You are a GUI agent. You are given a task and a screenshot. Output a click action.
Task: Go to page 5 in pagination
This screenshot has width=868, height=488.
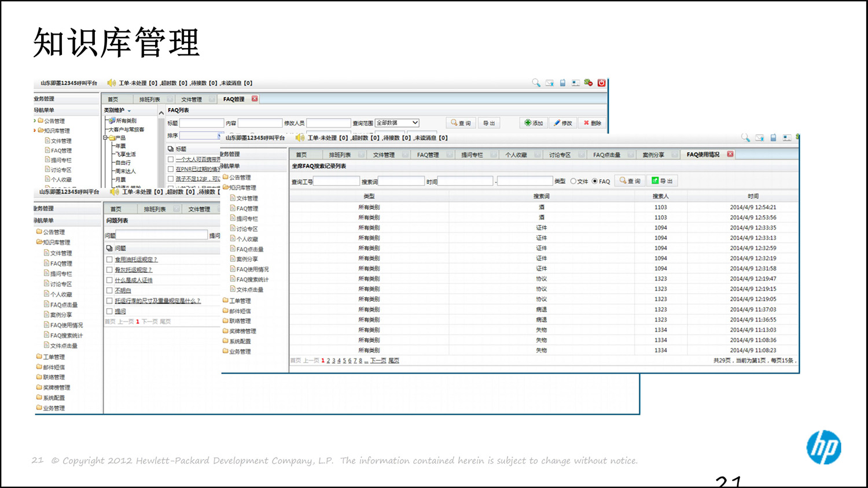click(344, 361)
